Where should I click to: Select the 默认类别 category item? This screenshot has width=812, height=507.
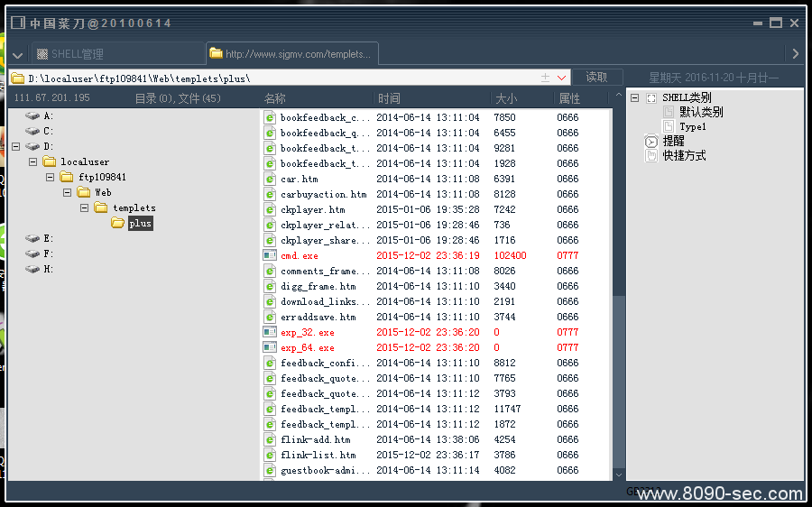pos(701,112)
